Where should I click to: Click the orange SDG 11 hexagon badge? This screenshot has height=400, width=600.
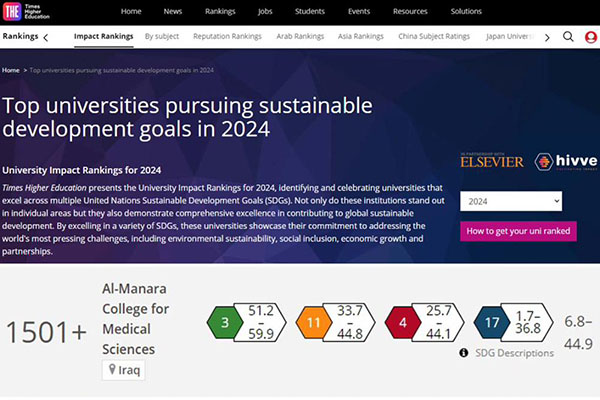(314, 322)
